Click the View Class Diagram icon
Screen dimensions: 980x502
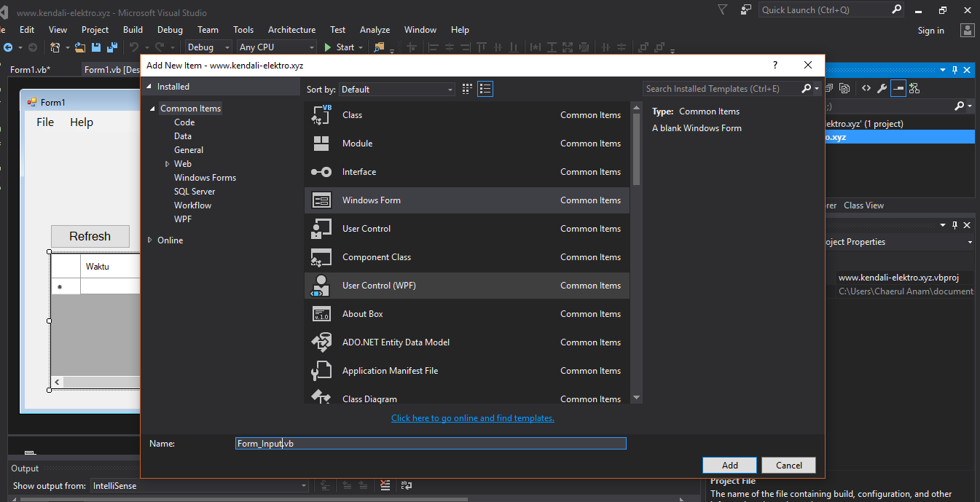click(914, 88)
